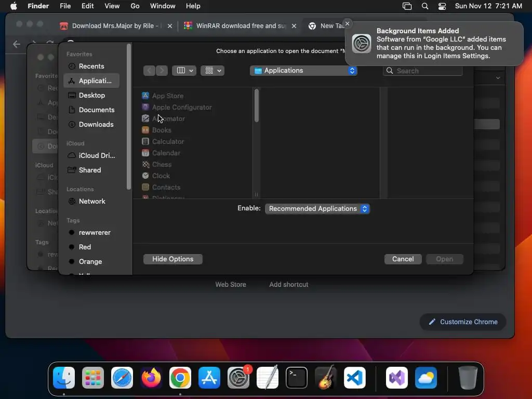The image size is (532, 399).
Task: Open the Apple menu
Action: (14, 6)
